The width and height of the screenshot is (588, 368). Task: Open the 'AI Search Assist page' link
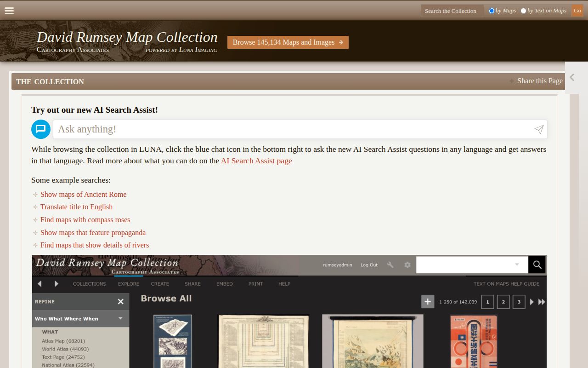coord(256,161)
